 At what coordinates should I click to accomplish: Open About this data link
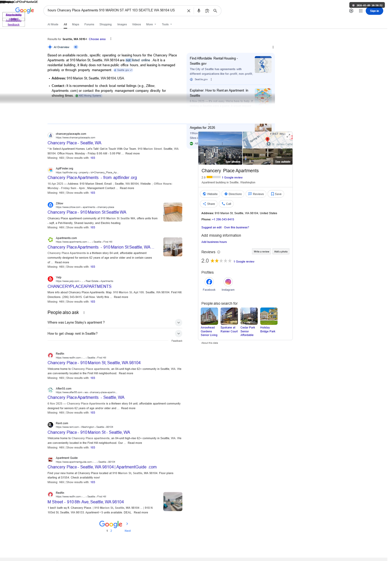210,343
